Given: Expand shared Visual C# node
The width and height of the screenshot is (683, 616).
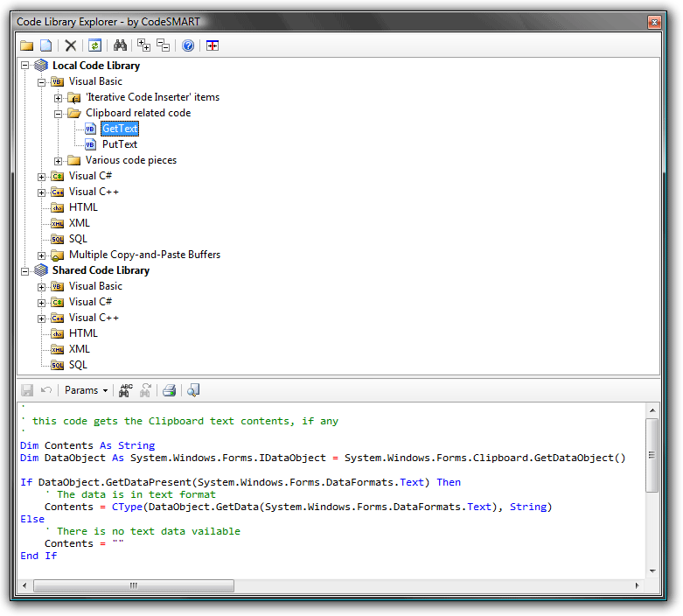Looking at the screenshot, I should [41, 303].
